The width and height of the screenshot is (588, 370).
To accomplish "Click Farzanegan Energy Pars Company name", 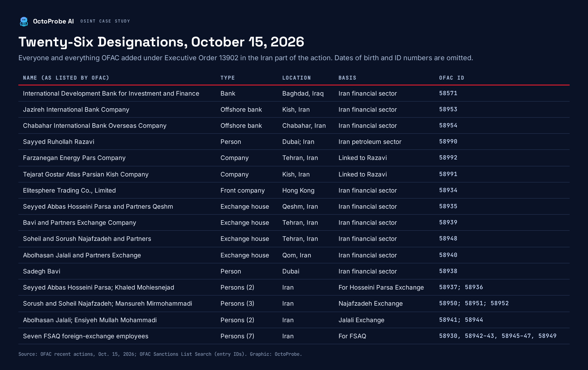I will click(74, 158).
